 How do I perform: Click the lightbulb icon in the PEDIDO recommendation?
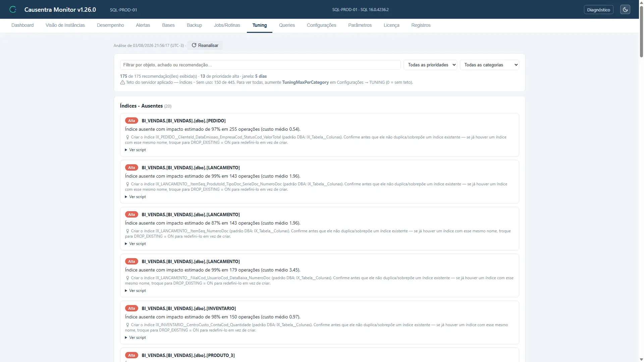pos(127,137)
